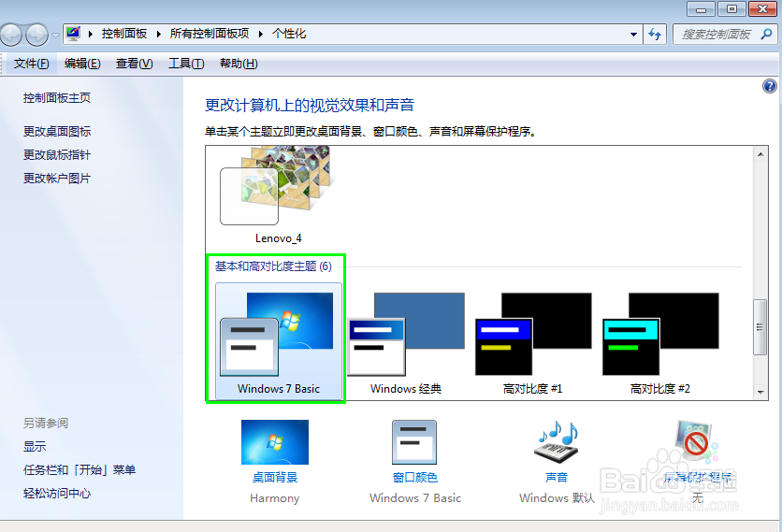The image size is (782, 532).
Task: Click the theme list scroll-up arrow
Action: coord(760,154)
